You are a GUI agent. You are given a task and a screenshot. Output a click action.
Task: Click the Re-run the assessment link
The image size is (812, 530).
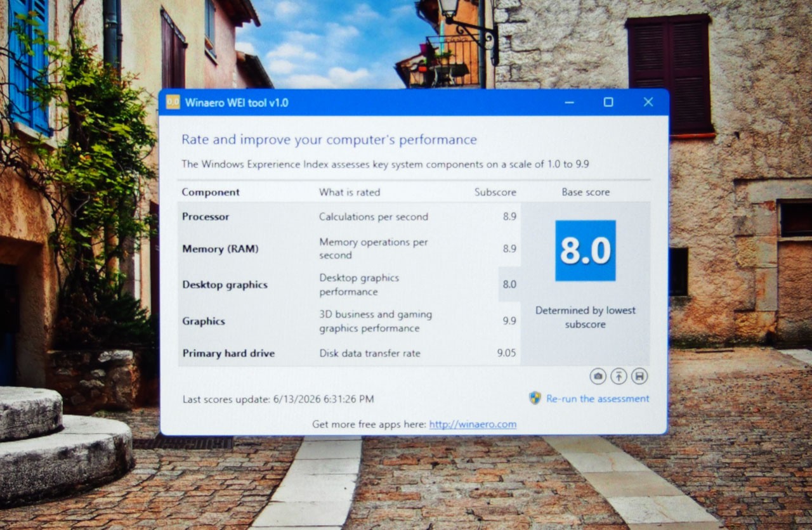598,399
